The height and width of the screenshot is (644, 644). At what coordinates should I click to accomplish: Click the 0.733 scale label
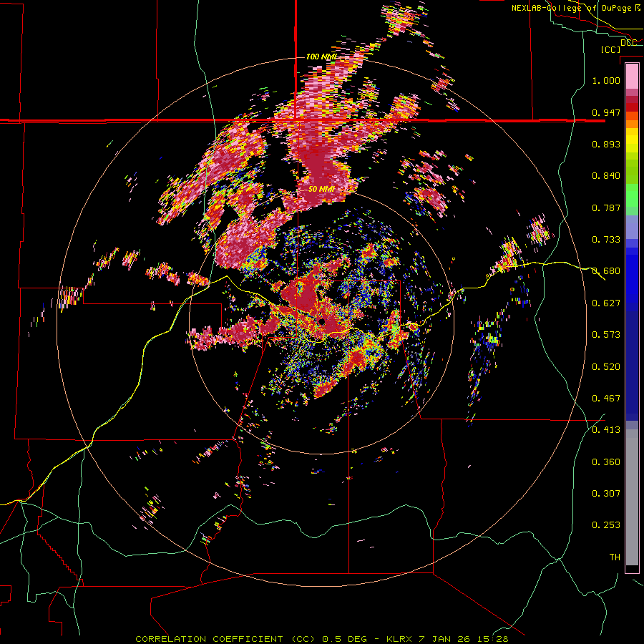point(606,240)
